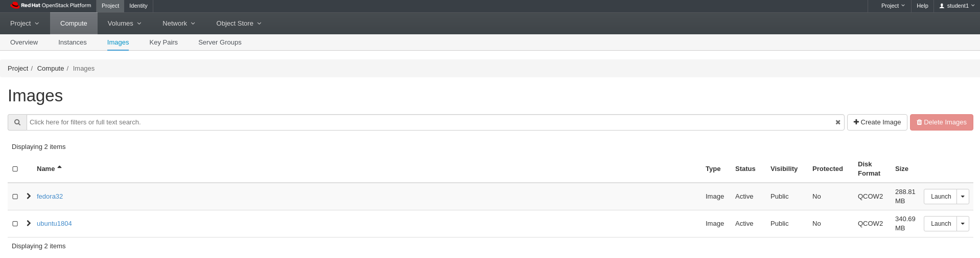Toggle the select-all images checkbox
Image resolution: width=980 pixels, height=258 pixels.
coord(15,169)
